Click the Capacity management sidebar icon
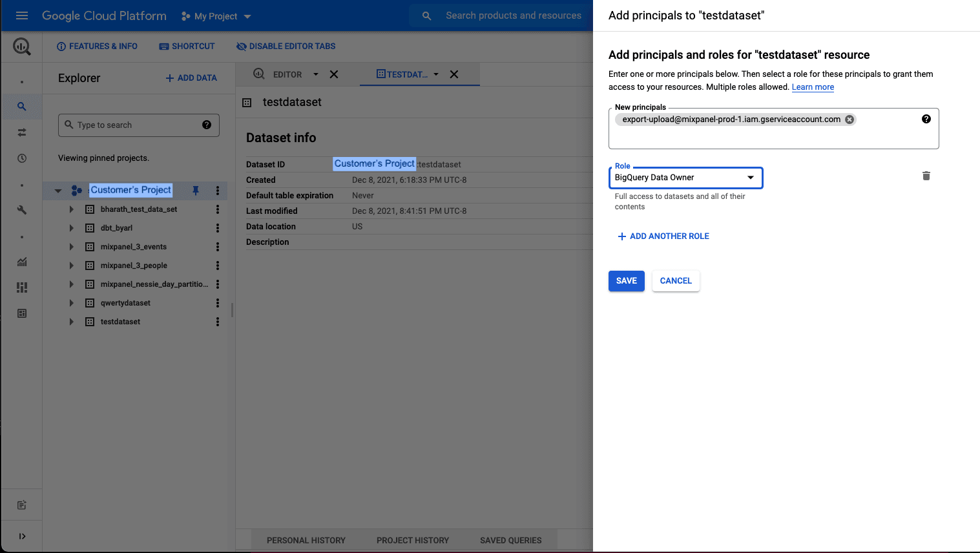Screen dimensions: 980x553 tap(22, 287)
